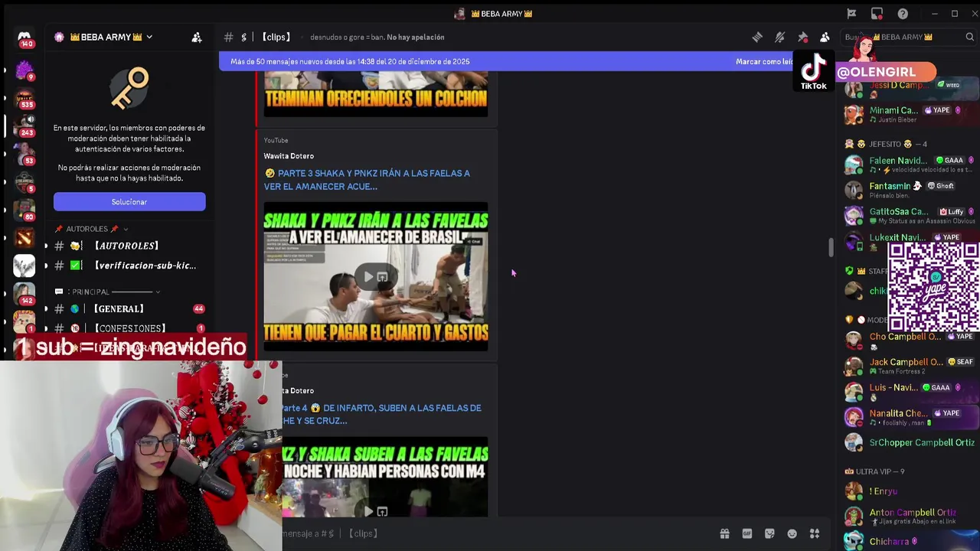Screen dimensions: 980x551
Task: Open the sticker picker
Action: coord(769,533)
